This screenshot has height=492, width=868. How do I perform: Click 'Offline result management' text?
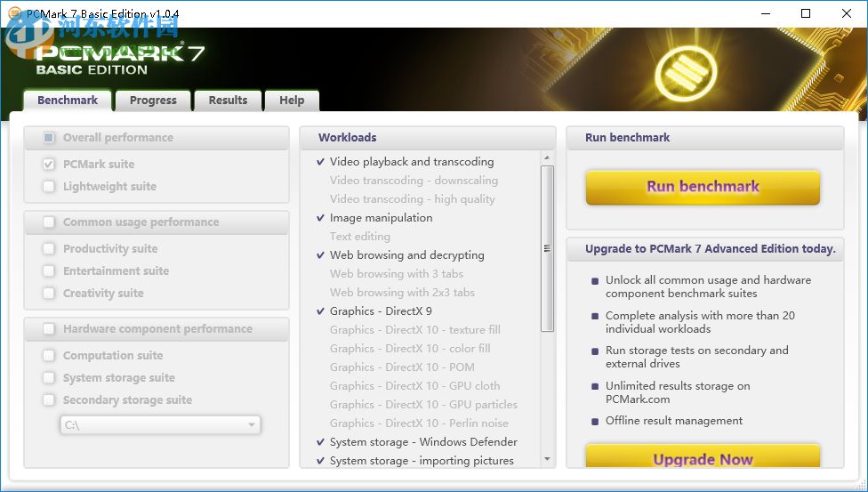tap(674, 421)
